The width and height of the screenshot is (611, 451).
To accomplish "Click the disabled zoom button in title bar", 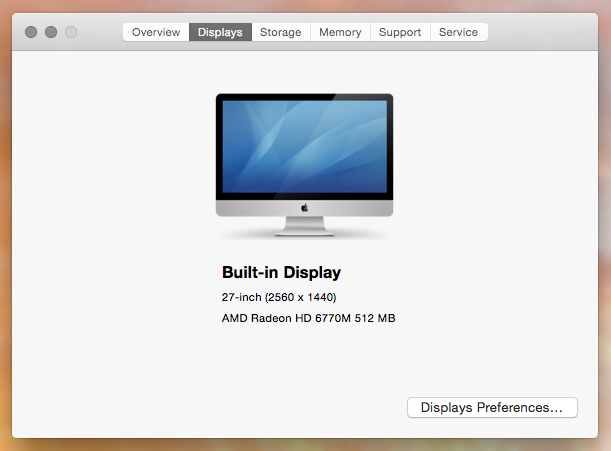I will click(x=71, y=32).
